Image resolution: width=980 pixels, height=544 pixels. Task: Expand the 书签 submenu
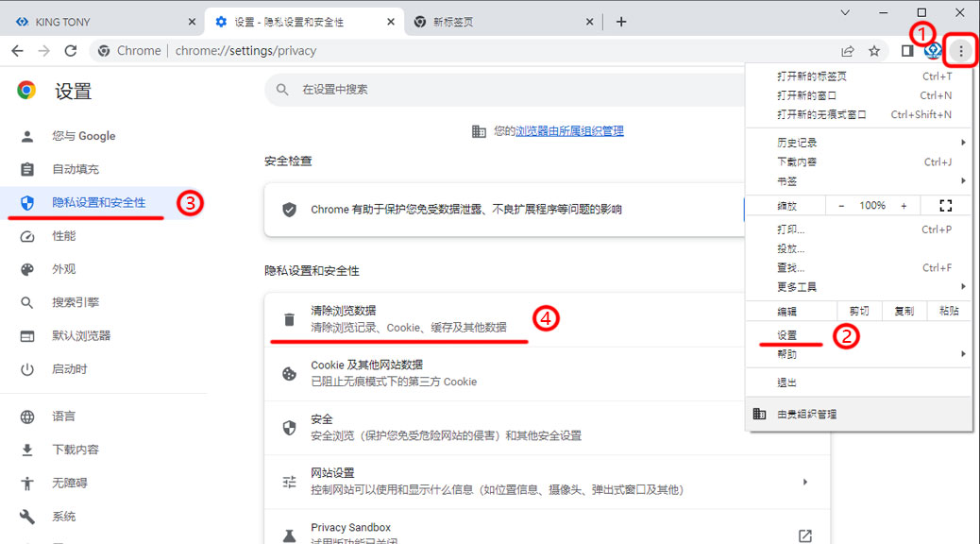click(859, 181)
